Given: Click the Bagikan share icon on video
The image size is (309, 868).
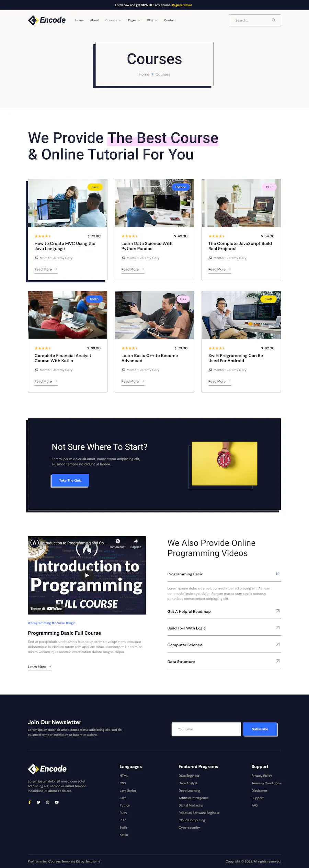Looking at the screenshot, I should (136, 541).
